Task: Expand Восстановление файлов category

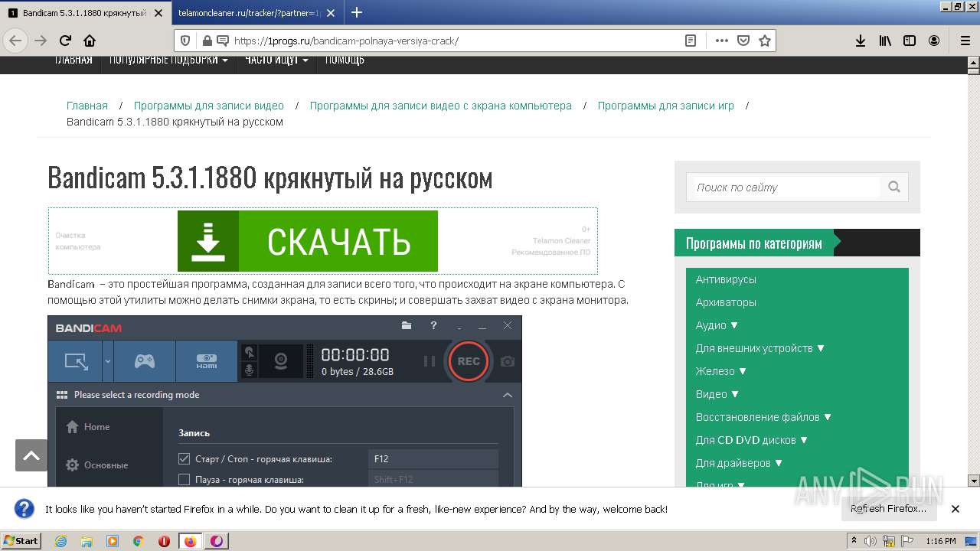Action: [763, 417]
